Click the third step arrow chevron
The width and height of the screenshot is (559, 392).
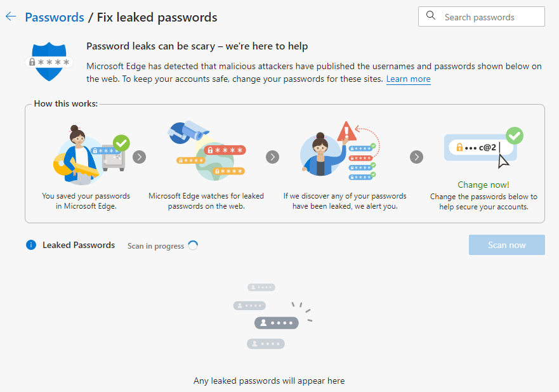tap(416, 157)
